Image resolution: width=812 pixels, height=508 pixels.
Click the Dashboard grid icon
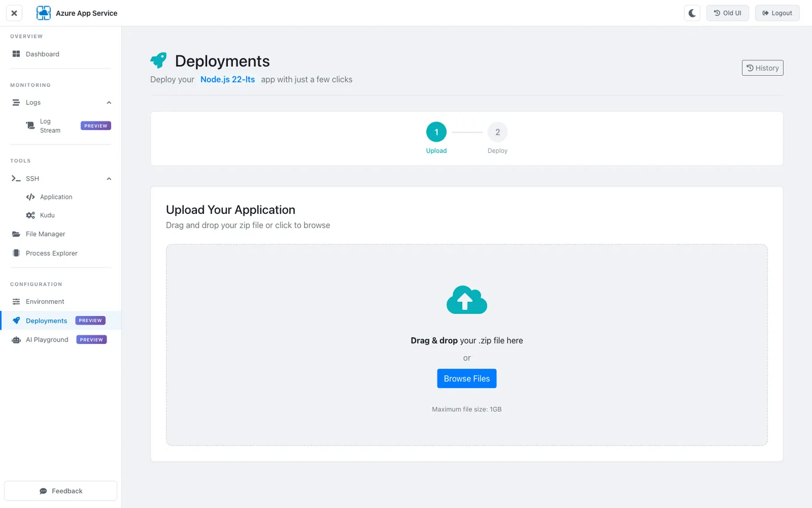(16, 54)
